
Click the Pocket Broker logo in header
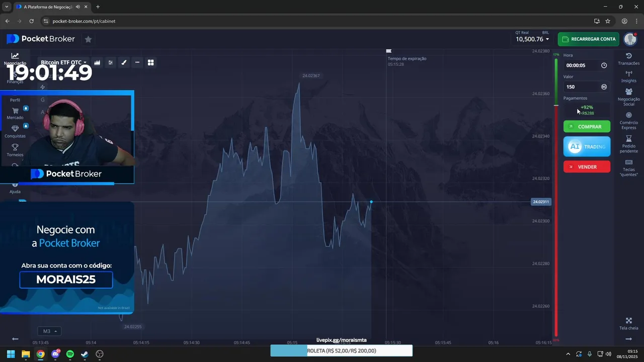click(41, 39)
